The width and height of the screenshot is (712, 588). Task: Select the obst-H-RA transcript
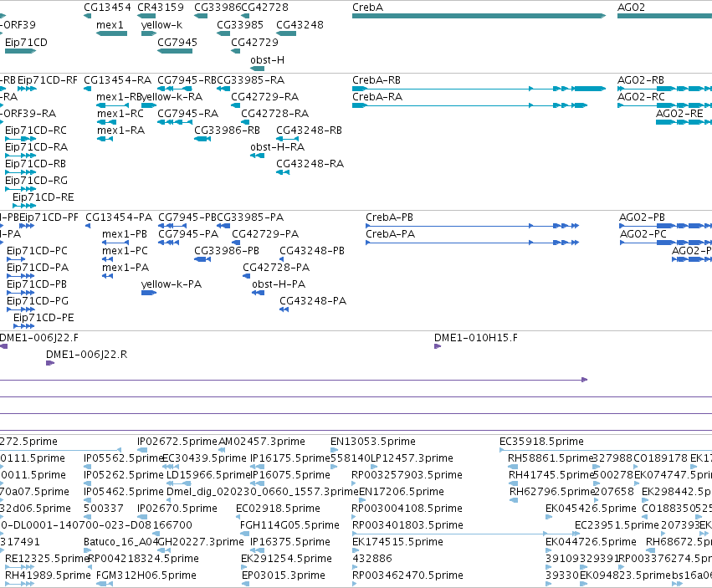258,156
